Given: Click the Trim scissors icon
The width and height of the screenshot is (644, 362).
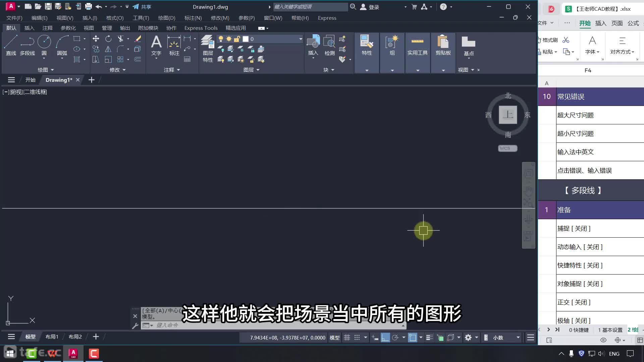Looking at the screenshot, I should 120,39.
